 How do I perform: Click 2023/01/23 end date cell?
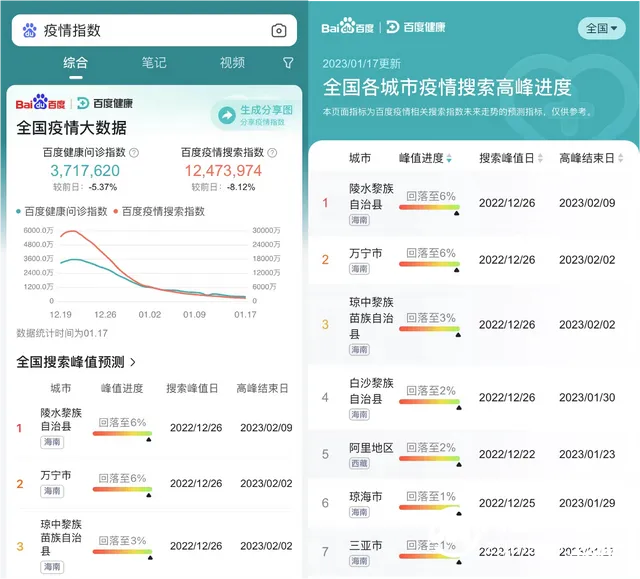point(587,454)
